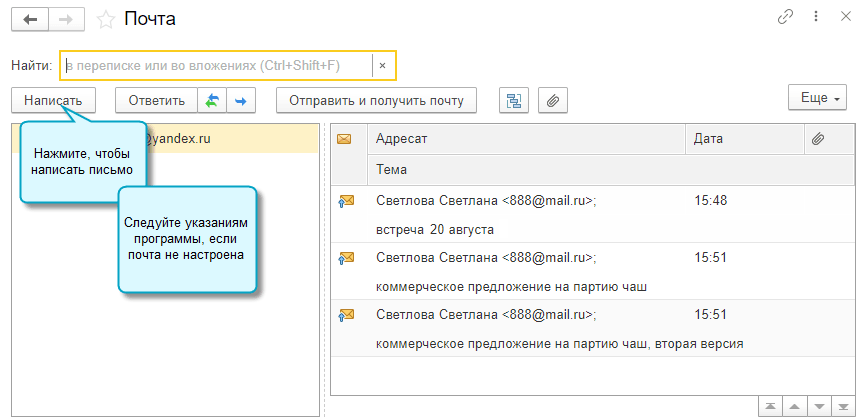864x419 pixels.
Task: Add Почта page to favorites star
Action: [x=105, y=19]
